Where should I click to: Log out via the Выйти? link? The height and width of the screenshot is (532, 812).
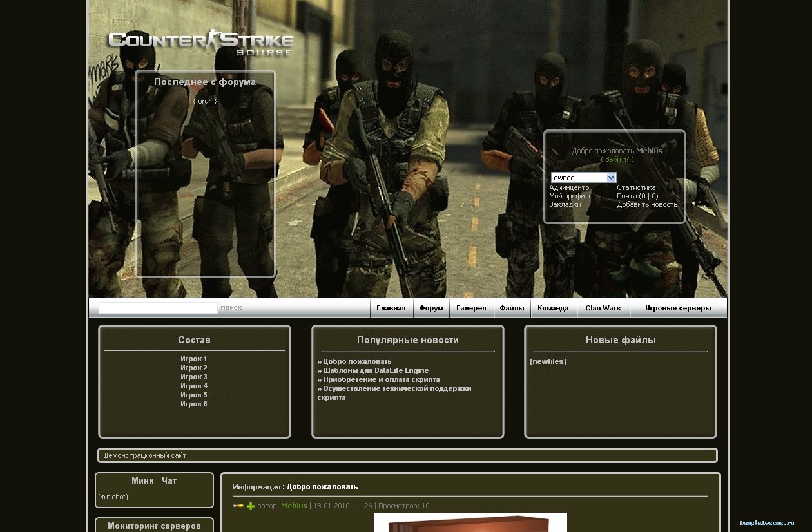617,159
